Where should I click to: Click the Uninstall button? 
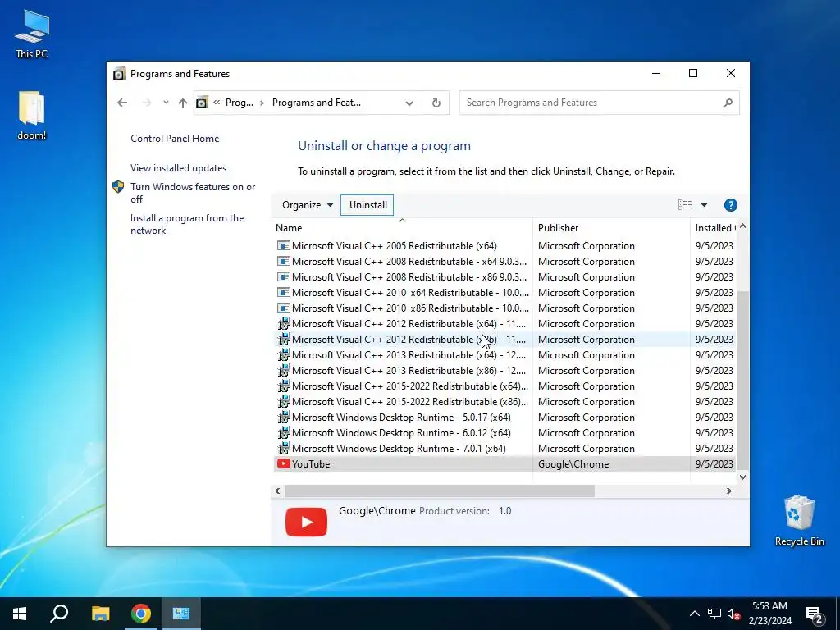click(x=367, y=204)
